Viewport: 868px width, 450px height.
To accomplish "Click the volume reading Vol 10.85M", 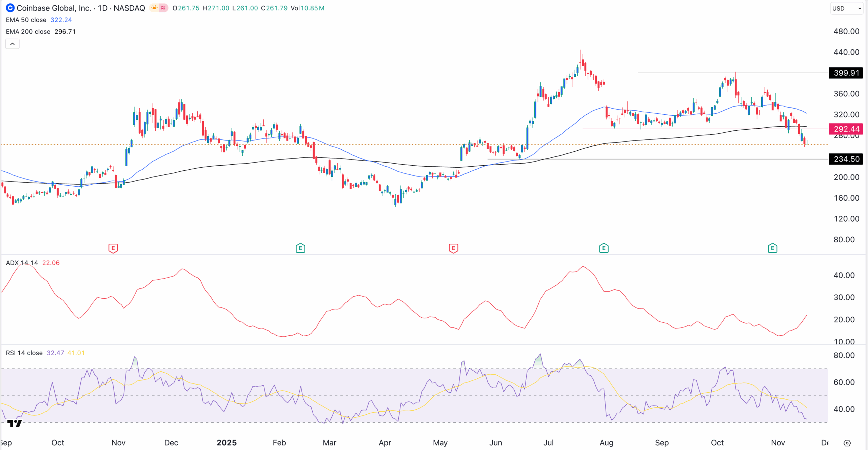I will [x=308, y=8].
